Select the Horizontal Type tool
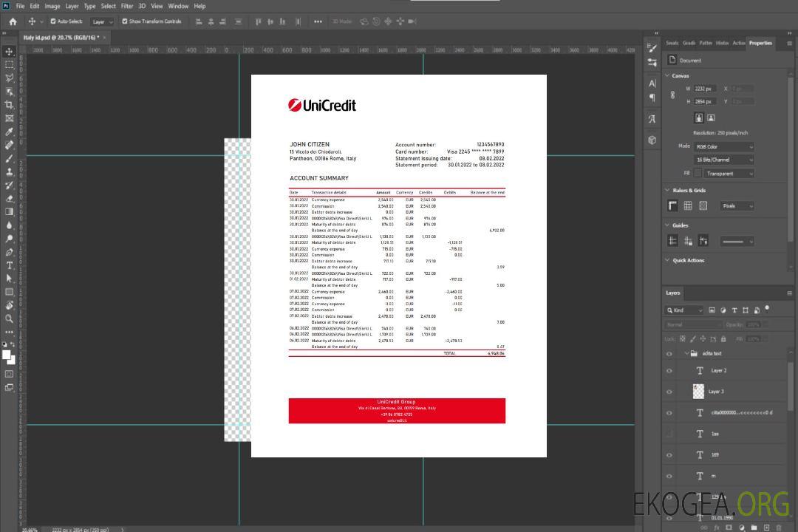This screenshot has height=532, width=798. (9, 265)
